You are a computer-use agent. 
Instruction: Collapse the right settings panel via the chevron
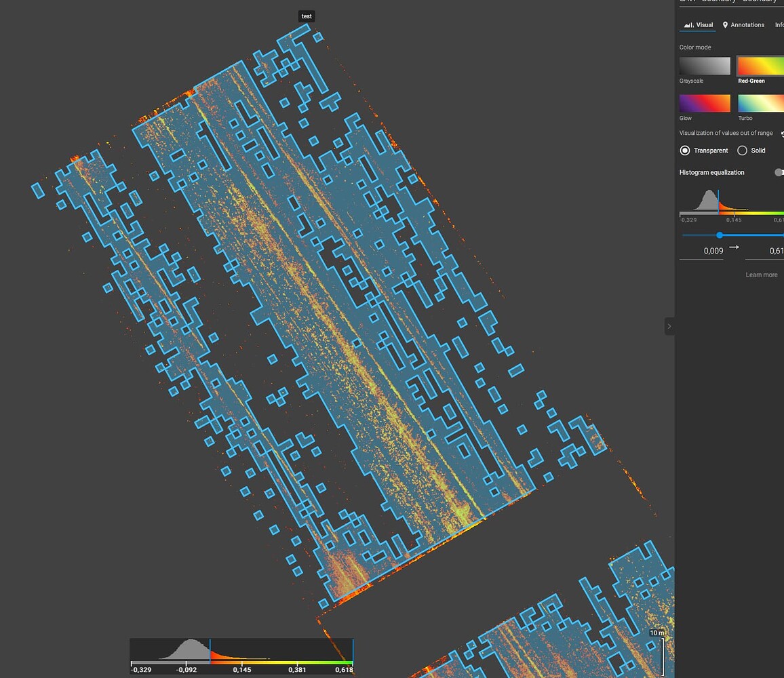click(x=669, y=326)
